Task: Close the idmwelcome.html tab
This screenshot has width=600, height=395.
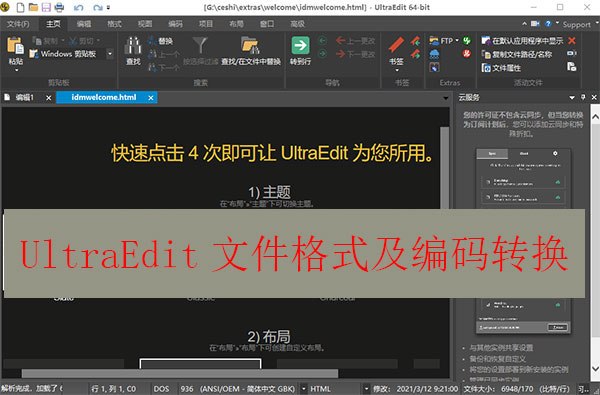Action: click(x=151, y=98)
